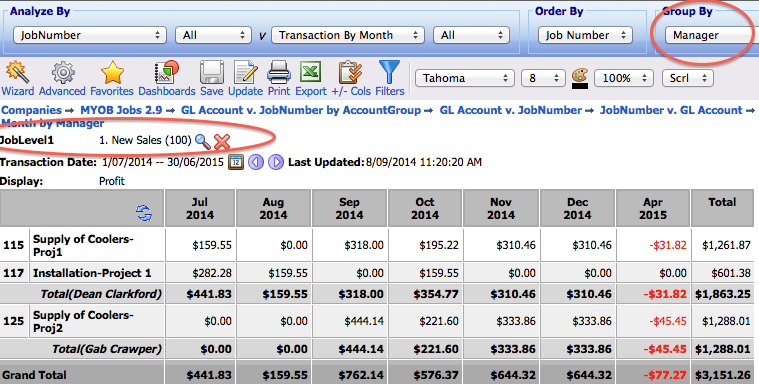Click the $3,151.26 grand total value
759x390 pixels.
(723, 375)
